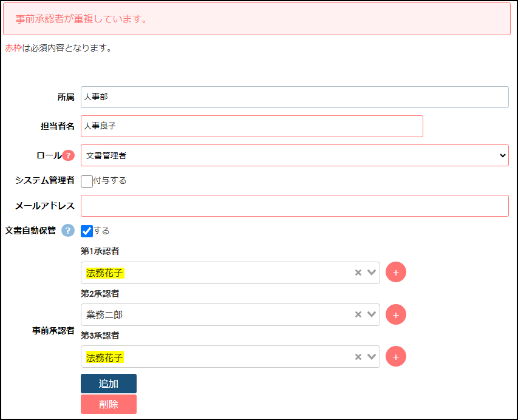Click the 所属 field containing 人事部
This screenshot has width=518, height=420.
[295, 97]
